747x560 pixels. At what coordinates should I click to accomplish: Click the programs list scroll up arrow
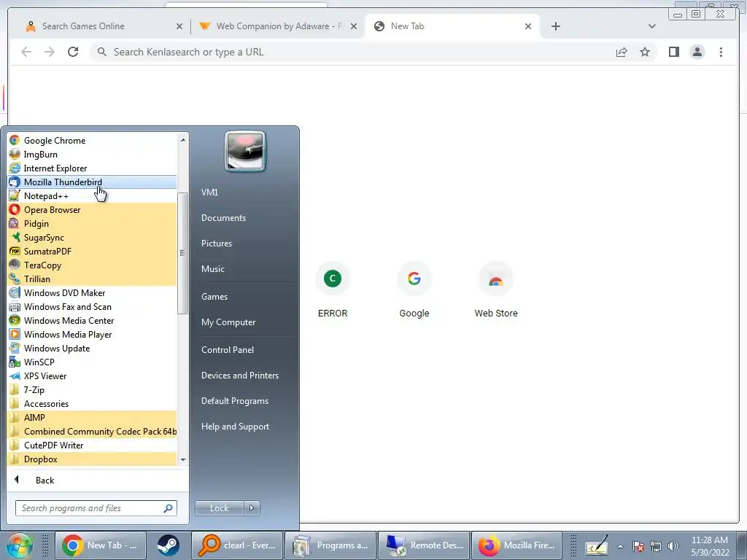(x=183, y=139)
